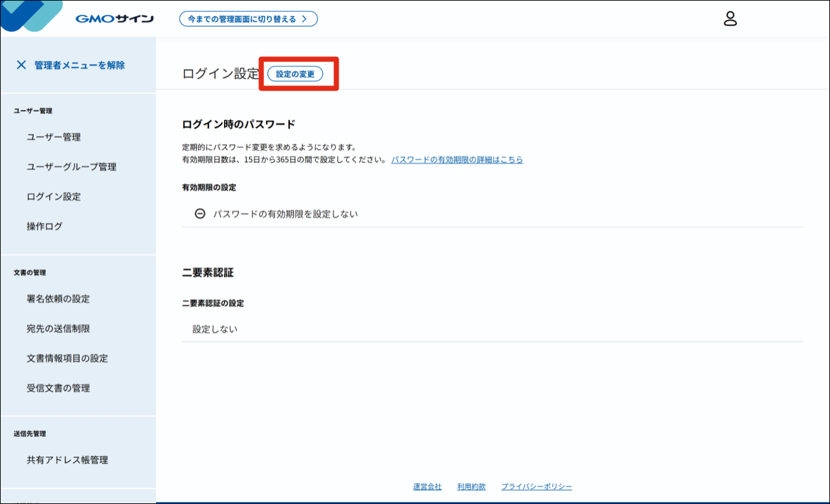Click the X icon to release 管理者メニュー
Screen dimensions: 830x504
(x=22, y=64)
